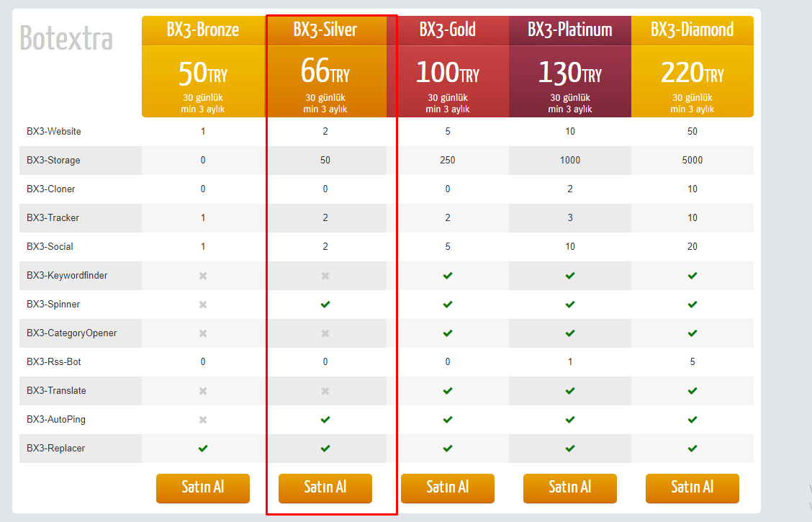Click the Botextra logo text
The image size is (812, 522).
(66, 38)
